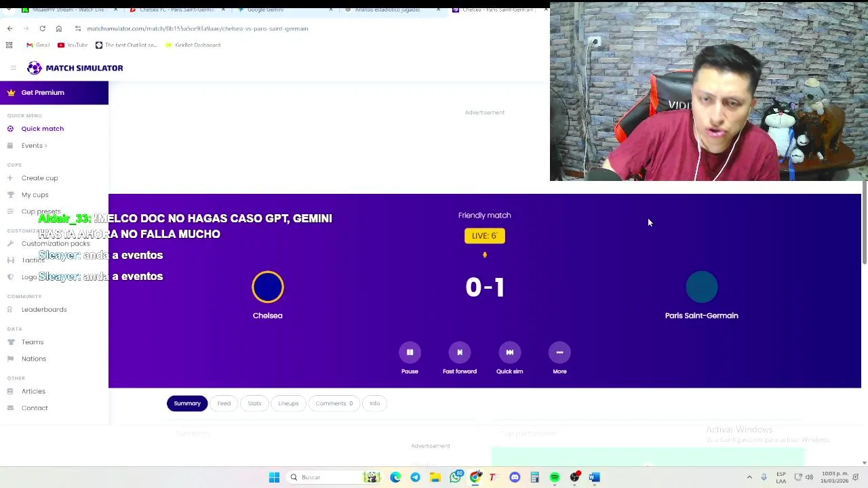868x488 pixels.
Task: Click the crown Get Premium button
Action: pos(54,93)
